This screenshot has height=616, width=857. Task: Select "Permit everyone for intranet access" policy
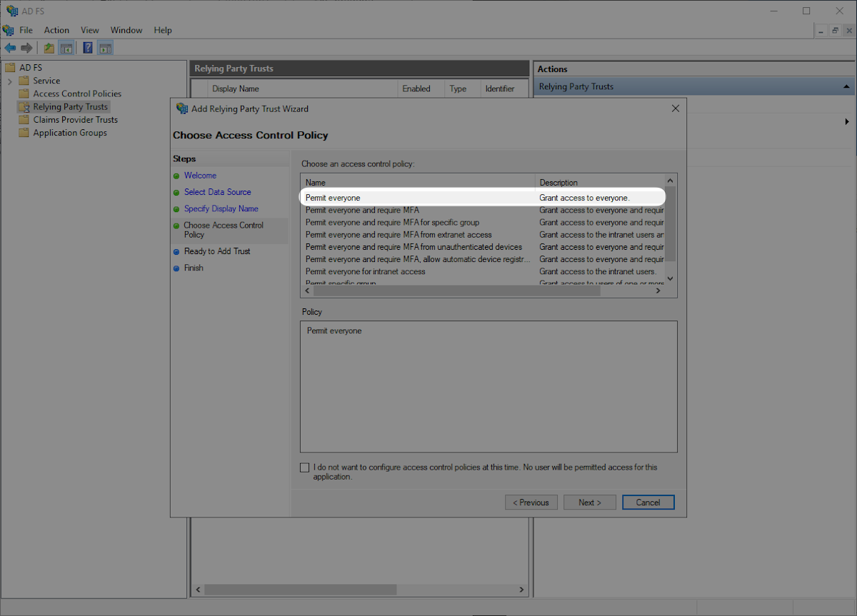(365, 271)
